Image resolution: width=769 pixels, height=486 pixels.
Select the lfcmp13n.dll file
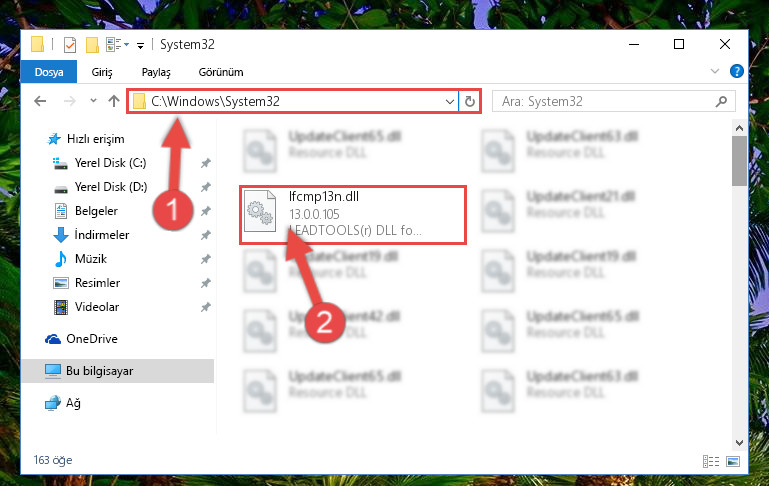(x=353, y=215)
